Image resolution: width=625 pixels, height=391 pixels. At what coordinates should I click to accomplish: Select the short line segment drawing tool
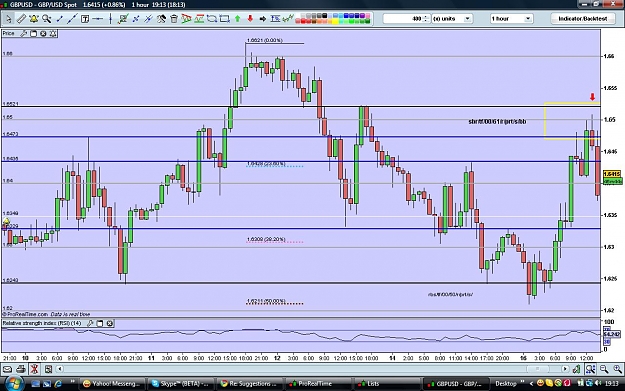coord(59,19)
